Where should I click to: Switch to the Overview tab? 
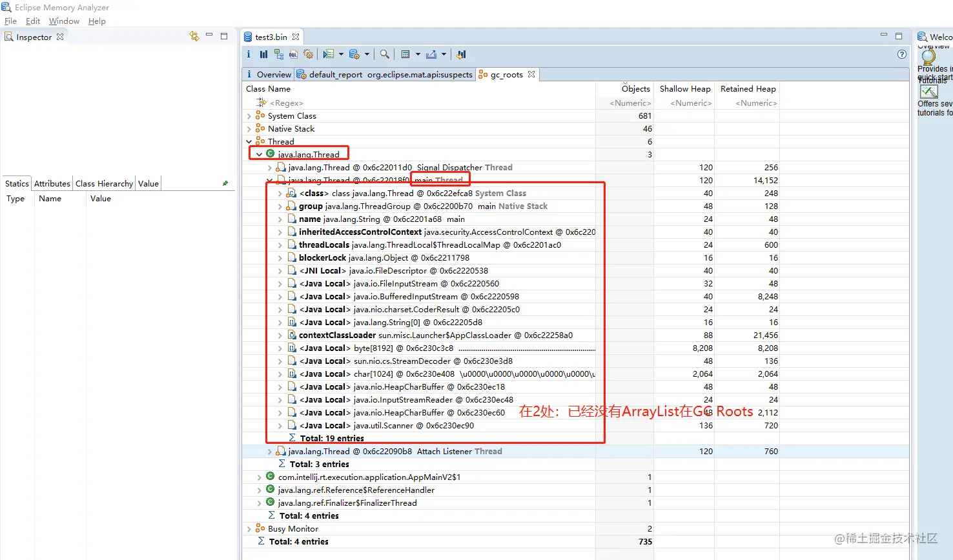tap(269, 74)
